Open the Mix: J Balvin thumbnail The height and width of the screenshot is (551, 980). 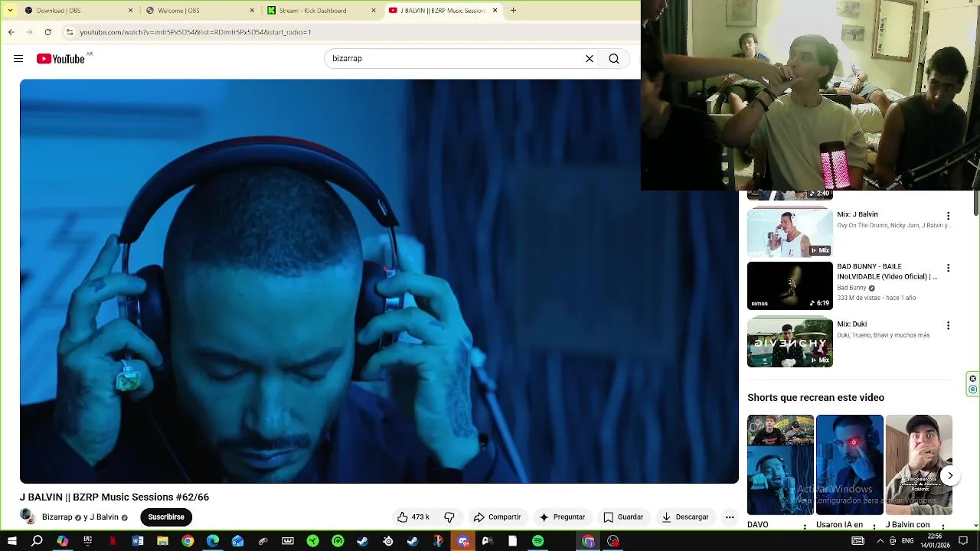[790, 233]
